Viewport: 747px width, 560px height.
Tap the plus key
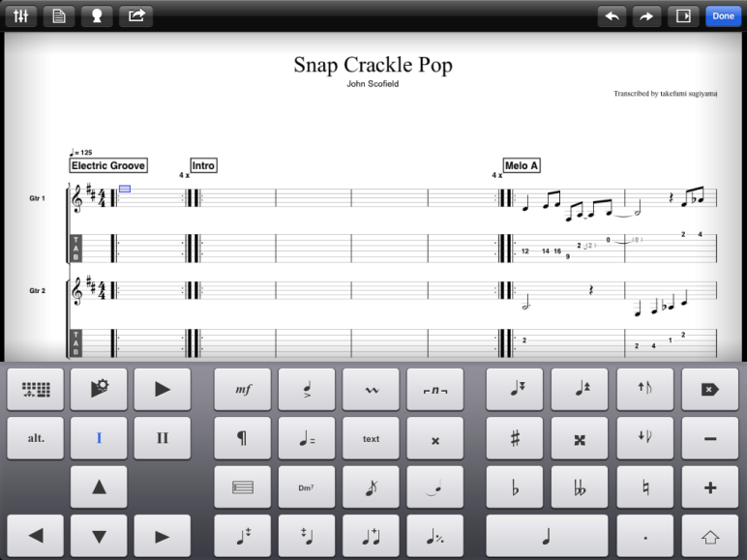point(710,487)
